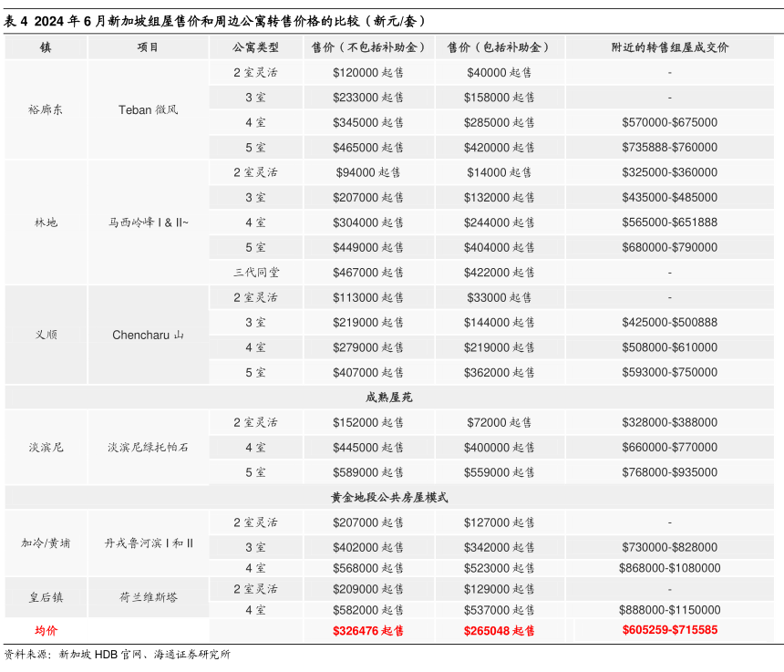Click the resale range "$868000-$1080000"
The image size is (784, 672).
click(670, 568)
